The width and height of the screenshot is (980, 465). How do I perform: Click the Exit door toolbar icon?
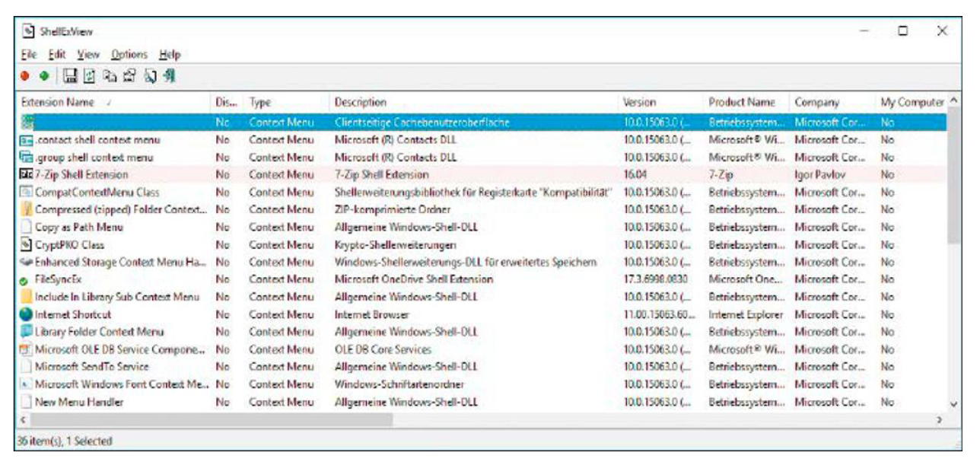[x=170, y=76]
